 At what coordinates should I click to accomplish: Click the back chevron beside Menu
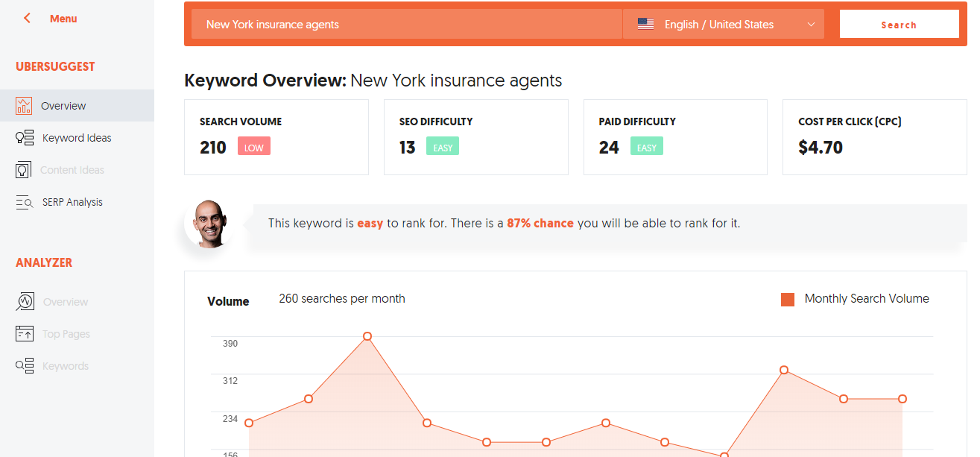(28, 18)
